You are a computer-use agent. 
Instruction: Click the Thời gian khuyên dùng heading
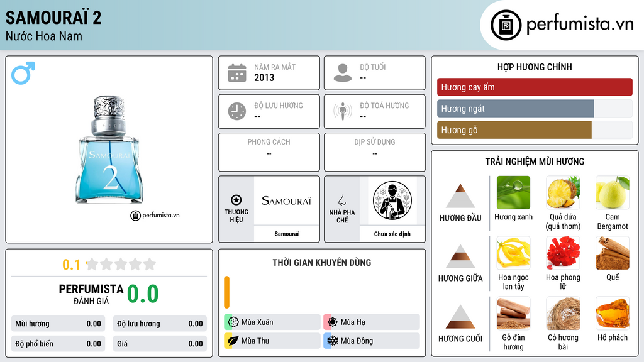click(x=322, y=263)
